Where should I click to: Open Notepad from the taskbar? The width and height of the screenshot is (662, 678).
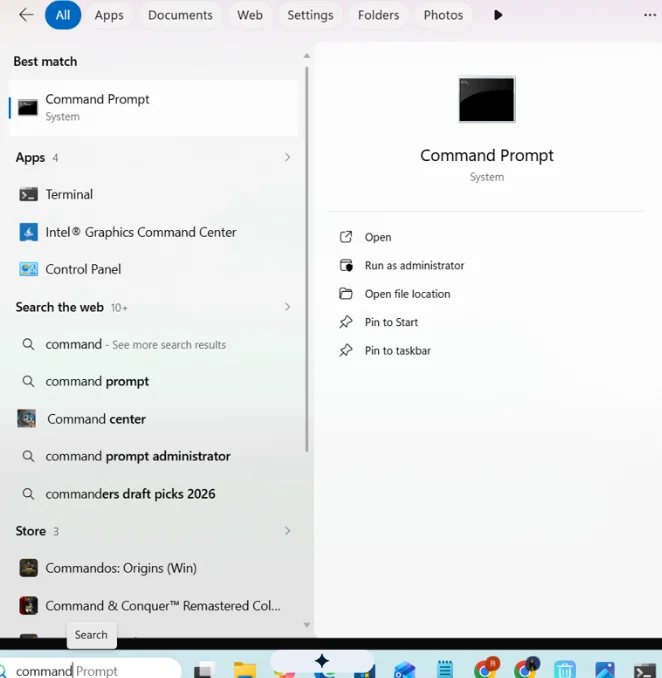(x=445, y=669)
